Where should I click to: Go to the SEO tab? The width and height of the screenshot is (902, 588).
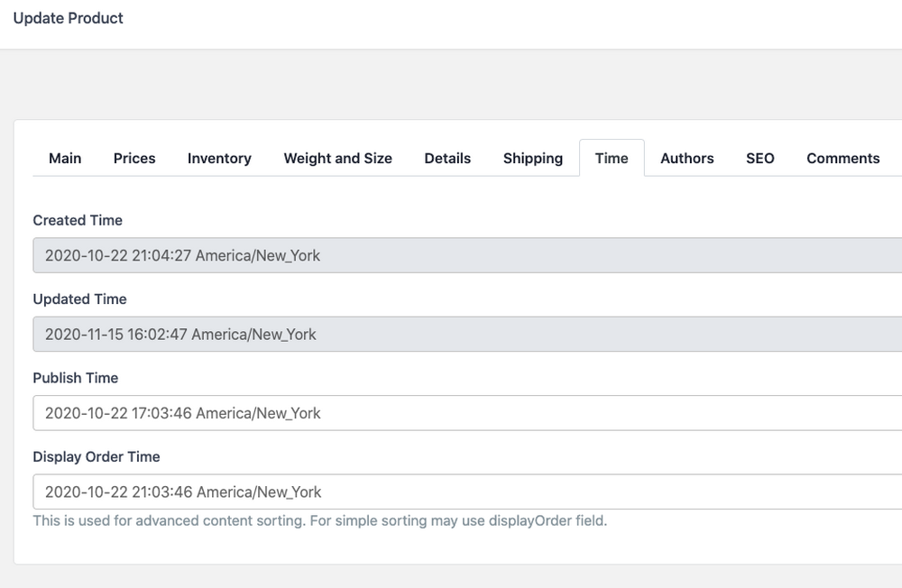[759, 158]
